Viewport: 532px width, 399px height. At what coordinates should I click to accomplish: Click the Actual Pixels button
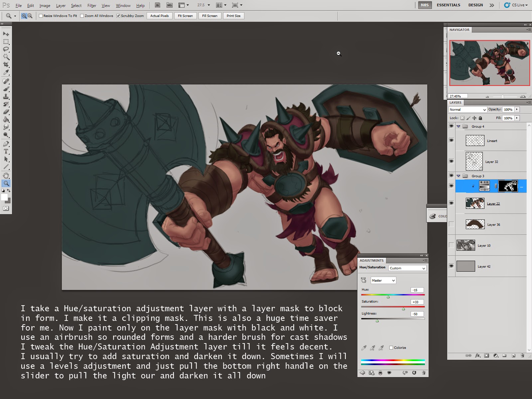159,16
